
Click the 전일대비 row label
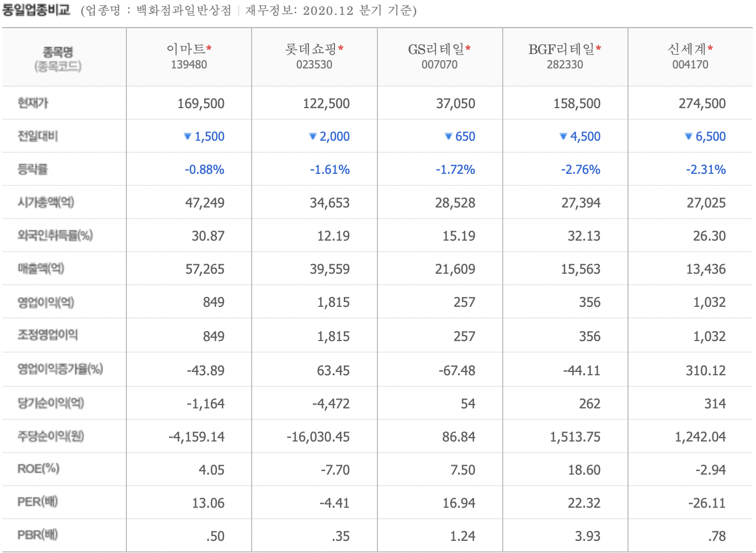click(x=38, y=136)
